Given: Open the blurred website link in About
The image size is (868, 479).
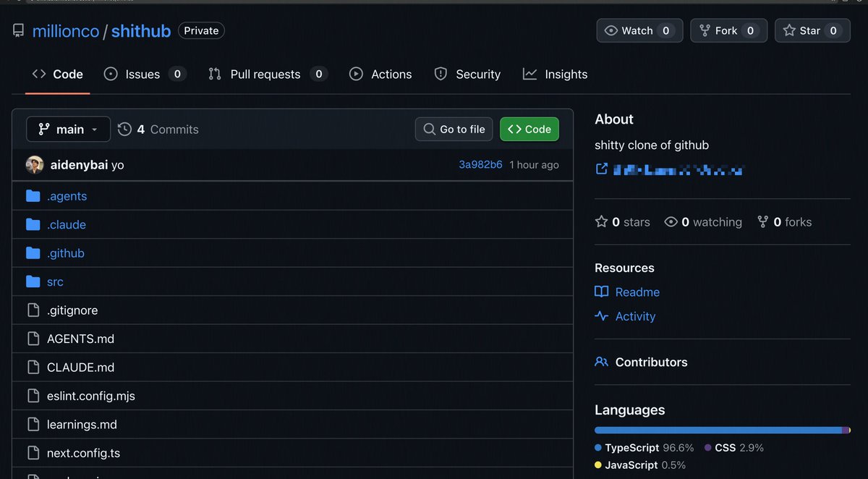Looking at the screenshot, I should pos(678,170).
